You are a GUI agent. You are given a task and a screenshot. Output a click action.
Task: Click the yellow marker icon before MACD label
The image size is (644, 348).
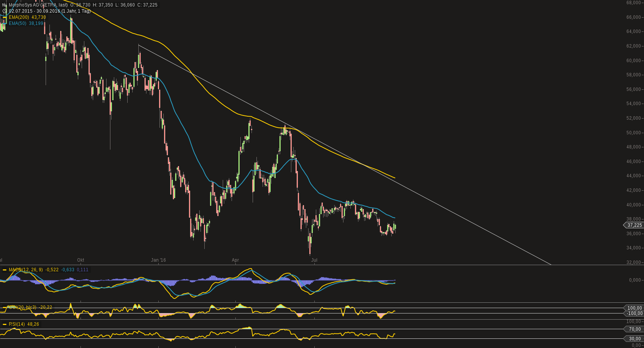(x=4, y=270)
